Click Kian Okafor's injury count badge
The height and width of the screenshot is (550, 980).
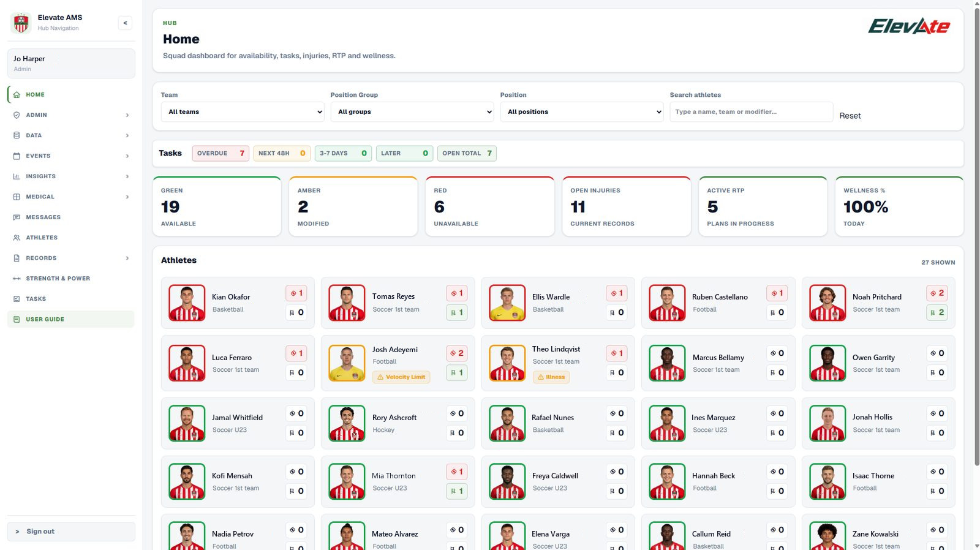296,293
